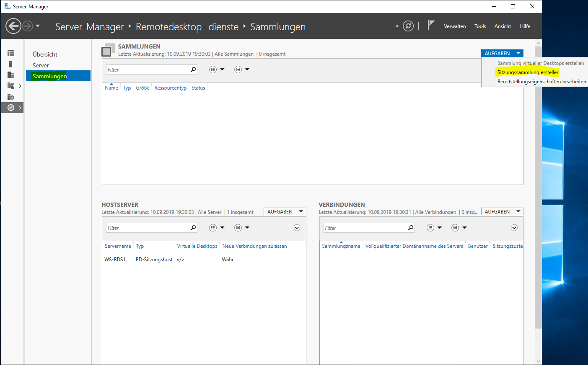Click the refresh icon in header
Image resolution: width=588 pixels, height=365 pixels.
(408, 26)
